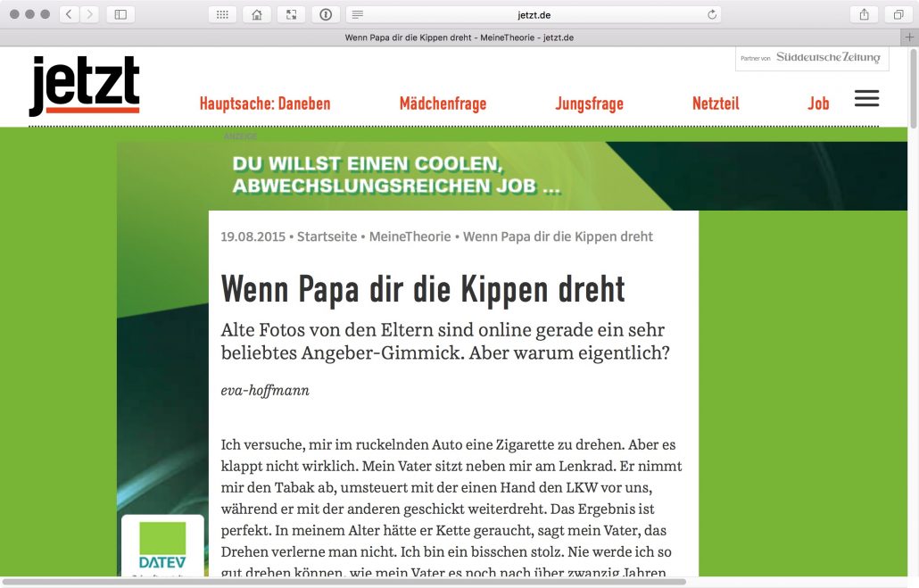
Task: Go to the Home page icon
Action: [256, 14]
